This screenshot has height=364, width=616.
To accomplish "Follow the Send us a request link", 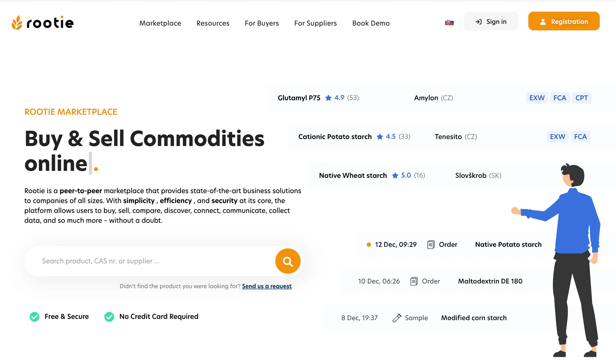I will [267, 286].
